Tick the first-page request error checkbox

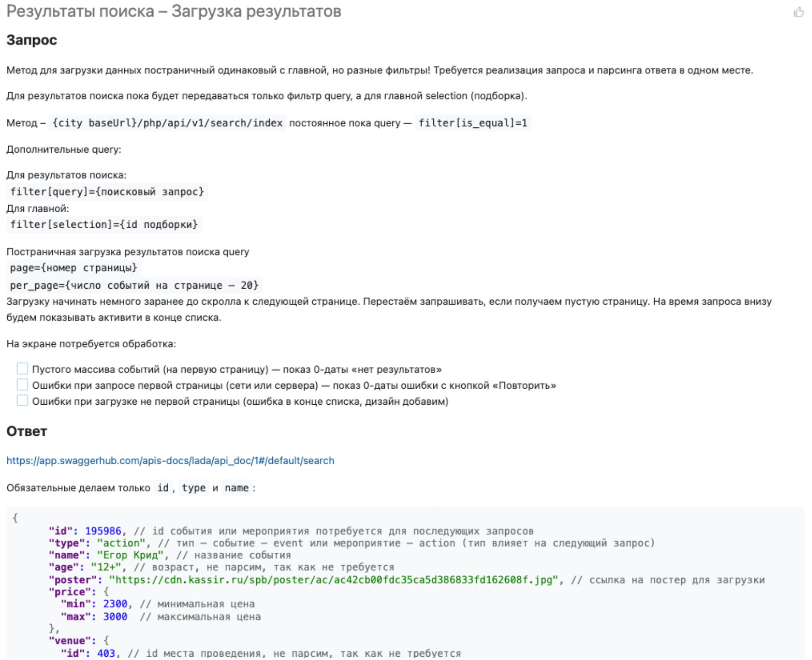pos(22,385)
